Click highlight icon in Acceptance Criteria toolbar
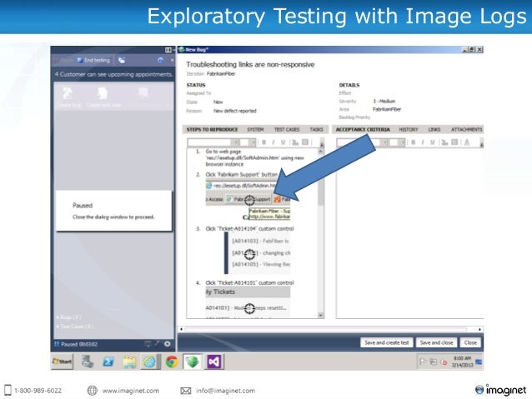The width and height of the screenshot is (532, 399). coord(444,142)
